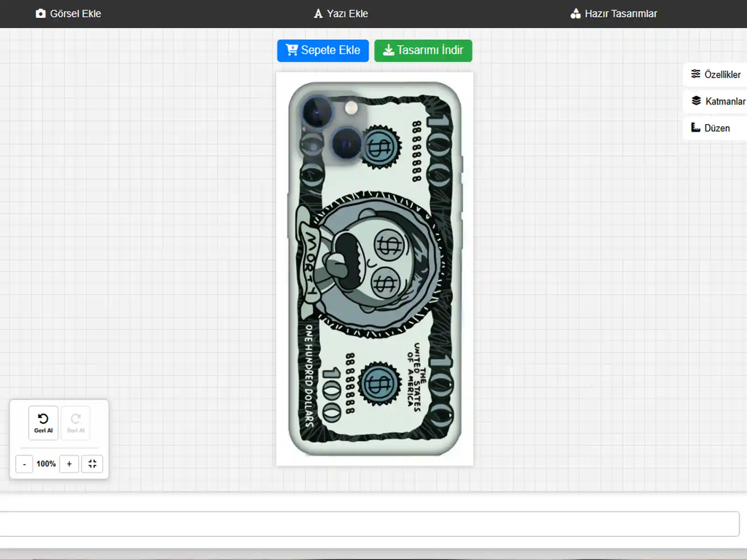Zoom out with the minus button
Image resolution: width=747 pixels, height=560 pixels.
tap(24, 464)
